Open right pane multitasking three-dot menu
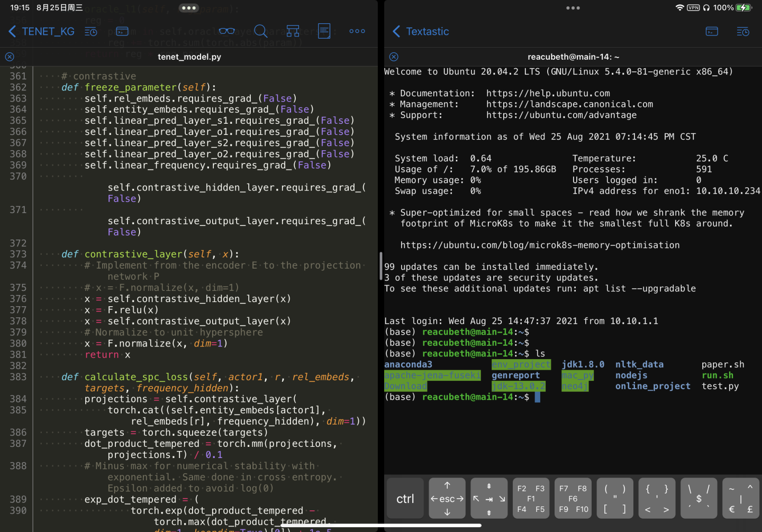 click(x=573, y=8)
